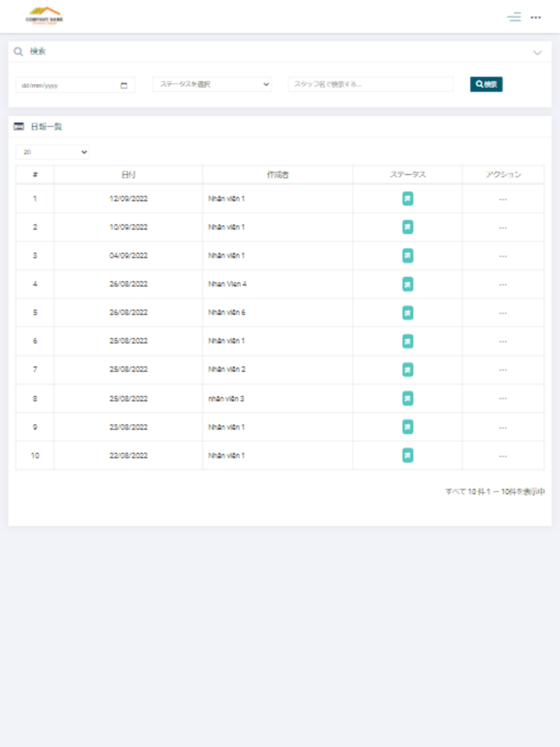Viewport: 560px width, 747px height.
Task: Collapse the search panel chevron
Action: (x=538, y=53)
